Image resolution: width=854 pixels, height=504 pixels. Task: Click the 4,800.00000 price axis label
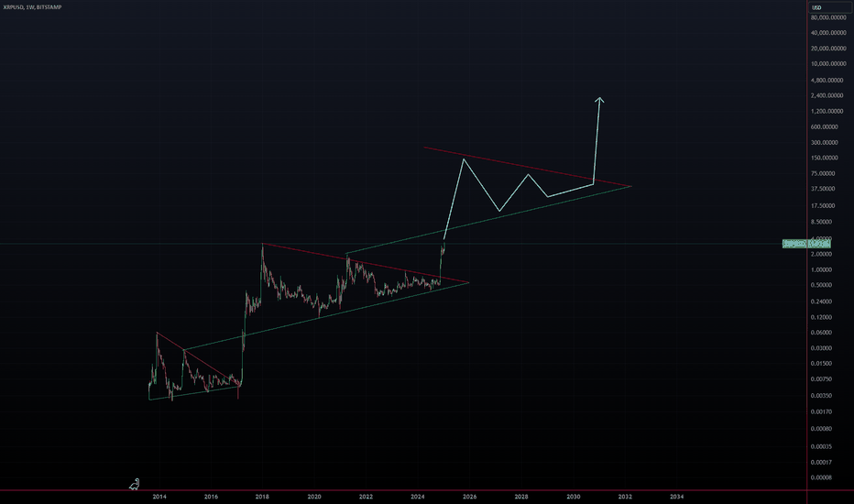coord(827,80)
